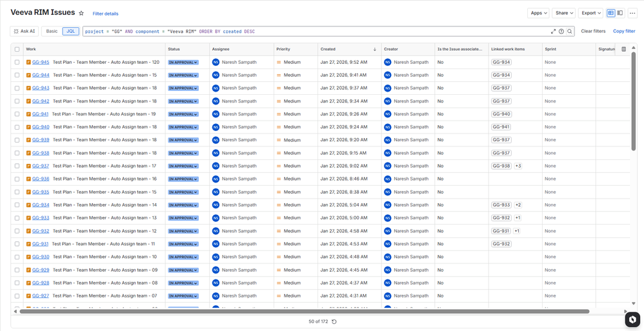Check the box for GG-931
The image size is (644, 331).
click(x=17, y=244)
